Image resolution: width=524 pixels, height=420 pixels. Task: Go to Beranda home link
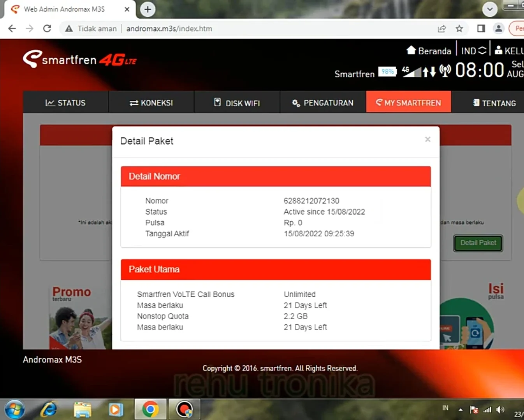tap(429, 51)
